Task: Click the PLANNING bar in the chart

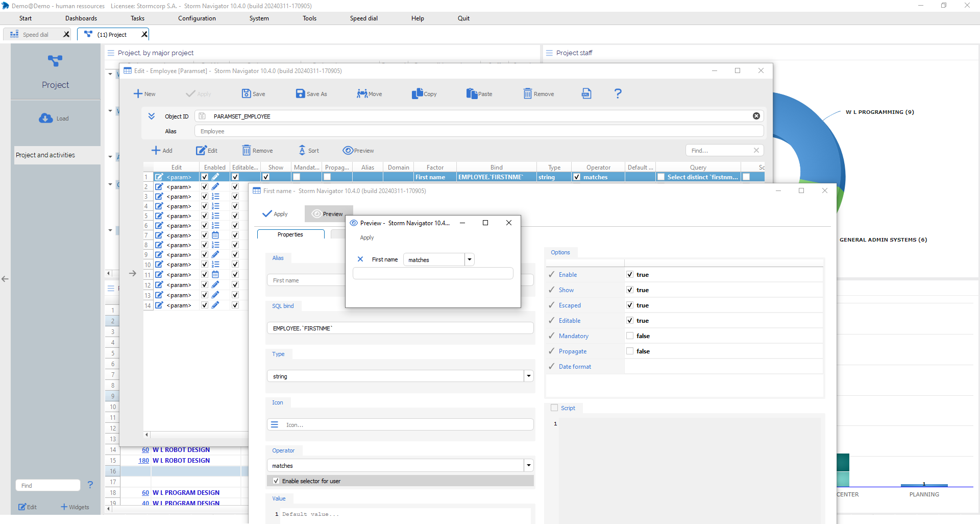Action: tap(924, 485)
